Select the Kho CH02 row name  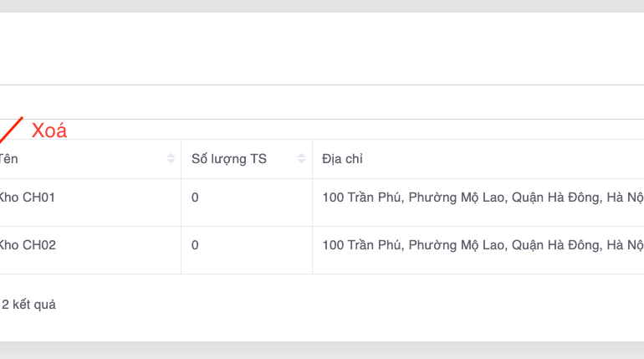point(27,245)
